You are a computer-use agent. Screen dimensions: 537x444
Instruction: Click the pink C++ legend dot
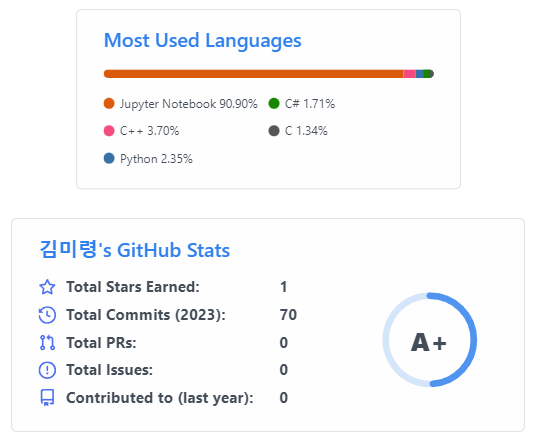click(x=109, y=131)
